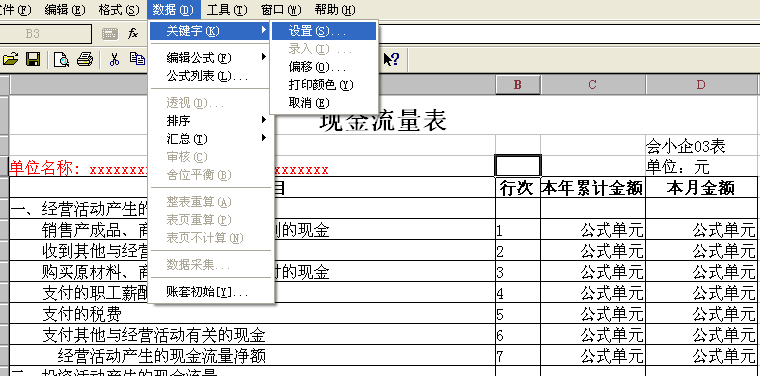Expand the 编辑公式(F) submenu item
The width and height of the screenshot is (760, 376).
tap(210, 58)
